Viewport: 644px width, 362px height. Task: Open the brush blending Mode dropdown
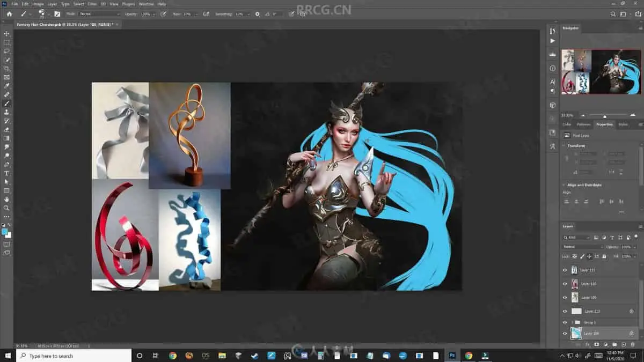[x=100, y=14]
